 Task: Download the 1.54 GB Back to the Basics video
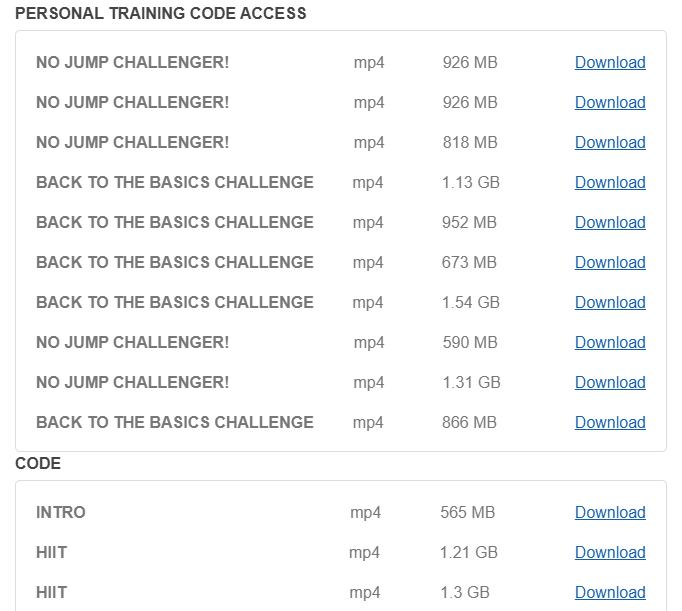pyautogui.click(x=609, y=302)
